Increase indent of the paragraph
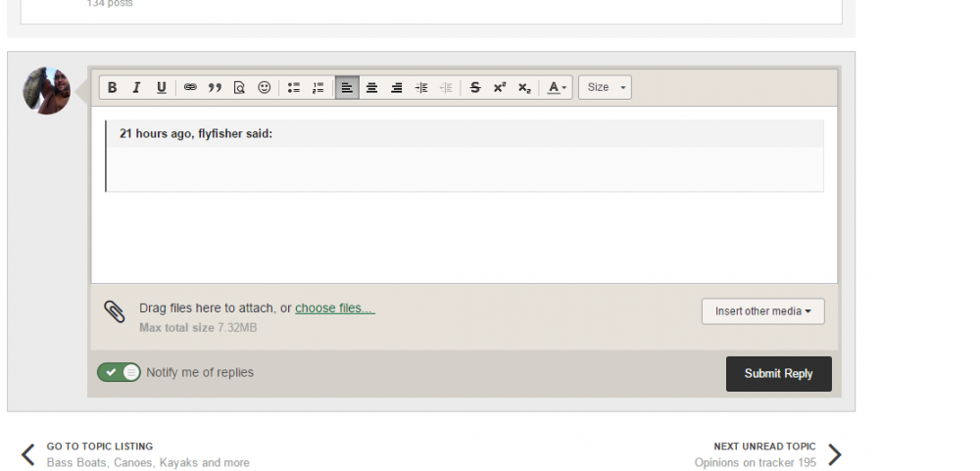Screen dimensions: 980x471 pyautogui.click(x=421, y=87)
